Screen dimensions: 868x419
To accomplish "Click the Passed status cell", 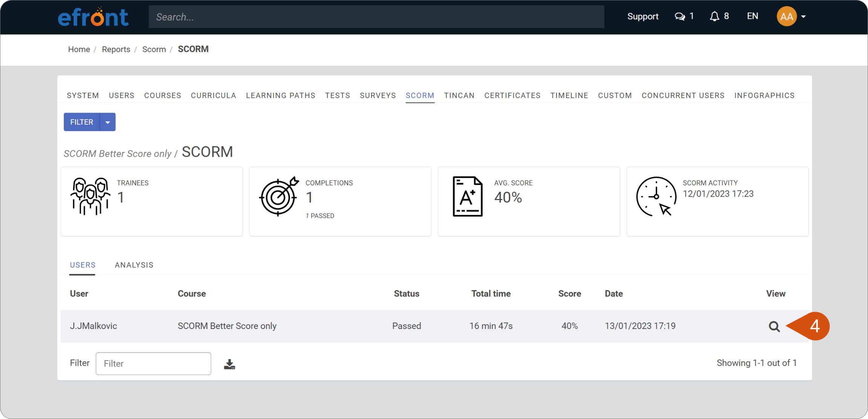I will coord(406,326).
